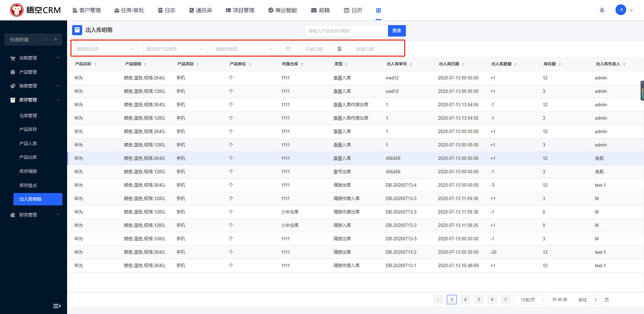Open 邮箱 in the top navigation
Viewport: 644px width, 314px height.
[x=320, y=10]
